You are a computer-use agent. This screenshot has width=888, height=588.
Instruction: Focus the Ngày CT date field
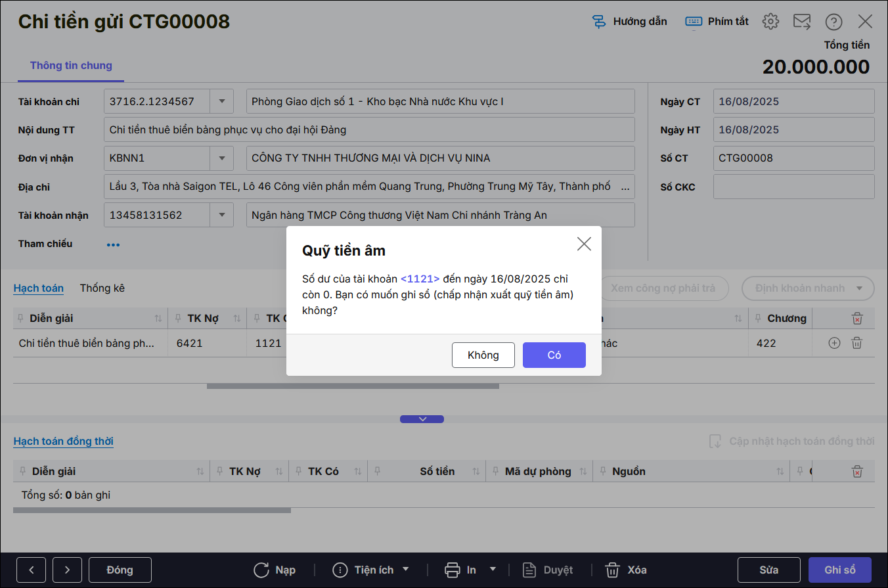tap(793, 101)
